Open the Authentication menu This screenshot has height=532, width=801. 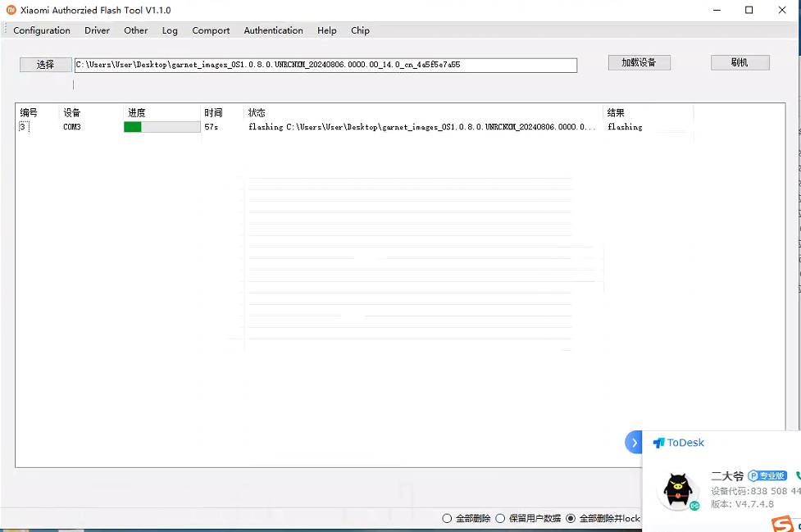(273, 30)
